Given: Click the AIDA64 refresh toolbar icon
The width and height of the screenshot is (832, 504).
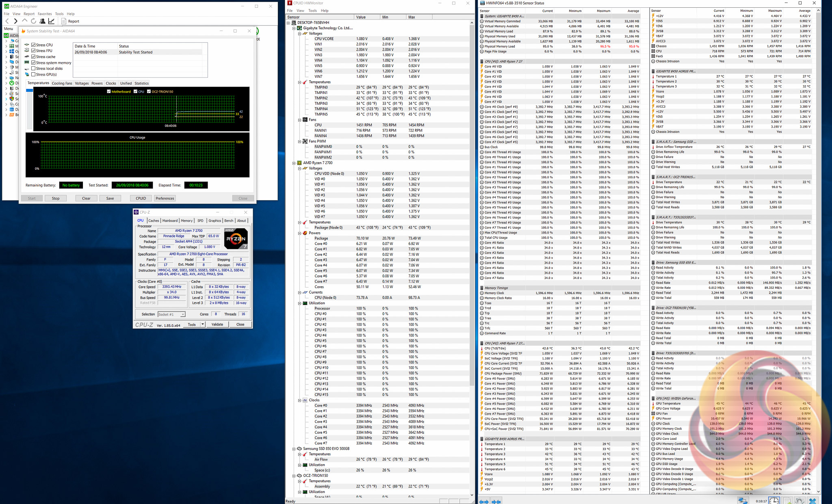Looking at the screenshot, I should pos(33,21).
